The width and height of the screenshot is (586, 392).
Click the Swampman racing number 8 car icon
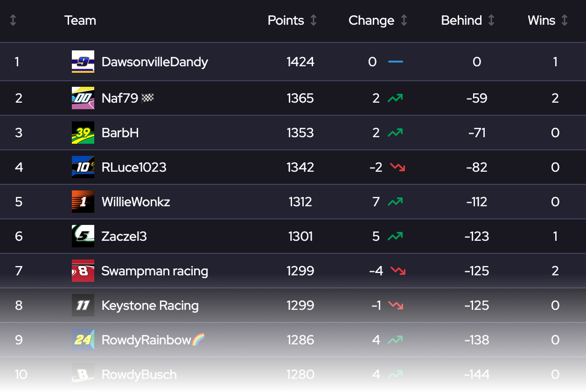(83, 271)
